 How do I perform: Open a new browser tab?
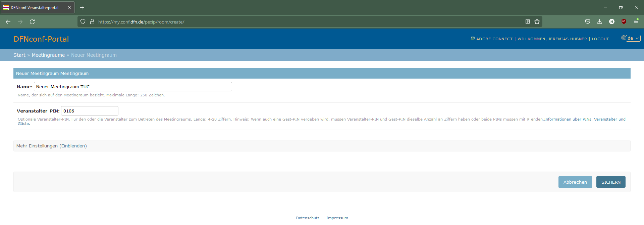(82, 7)
